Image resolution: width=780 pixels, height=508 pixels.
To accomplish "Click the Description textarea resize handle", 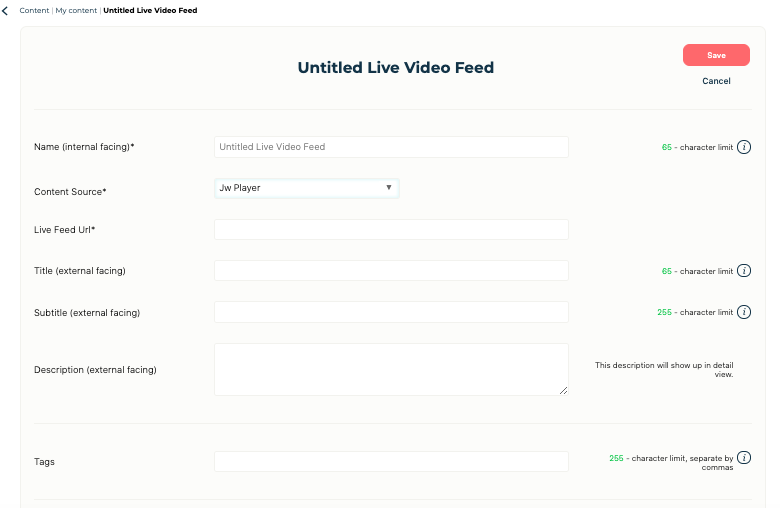I will (x=563, y=391).
